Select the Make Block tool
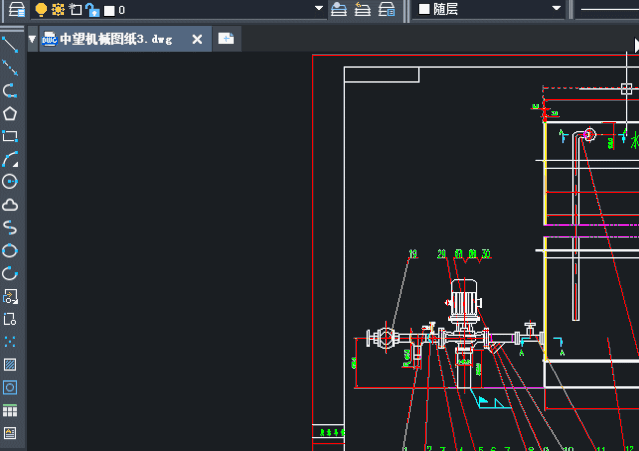The image size is (639, 451). point(10,319)
